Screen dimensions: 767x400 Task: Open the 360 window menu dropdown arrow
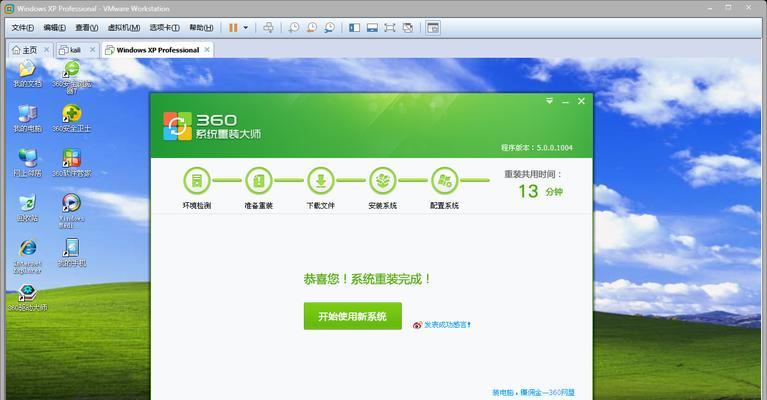549,101
